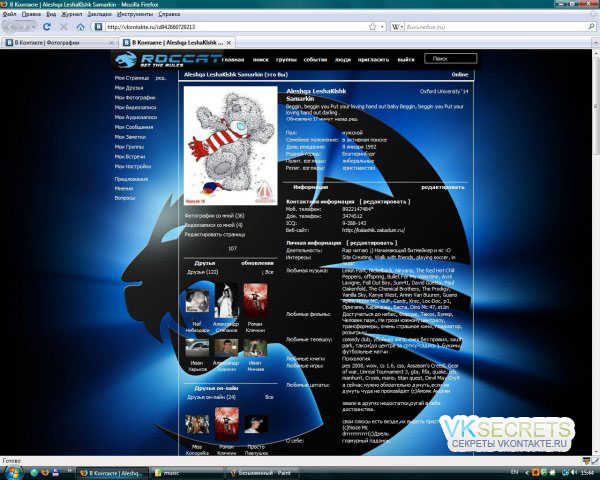Open Мои Встречи in the sidebar
The image size is (600, 480).
pyautogui.click(x=130, y=157)
